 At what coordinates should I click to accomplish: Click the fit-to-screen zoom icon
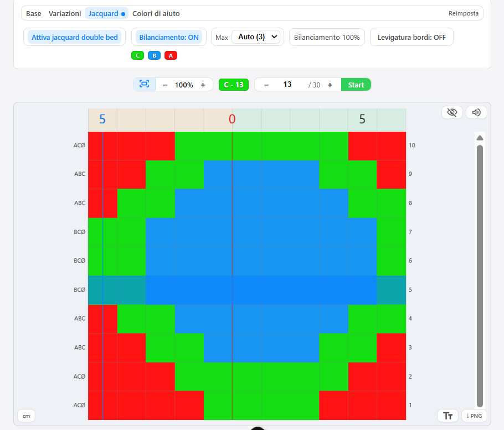pyautogui.click(x=145, y=84)
